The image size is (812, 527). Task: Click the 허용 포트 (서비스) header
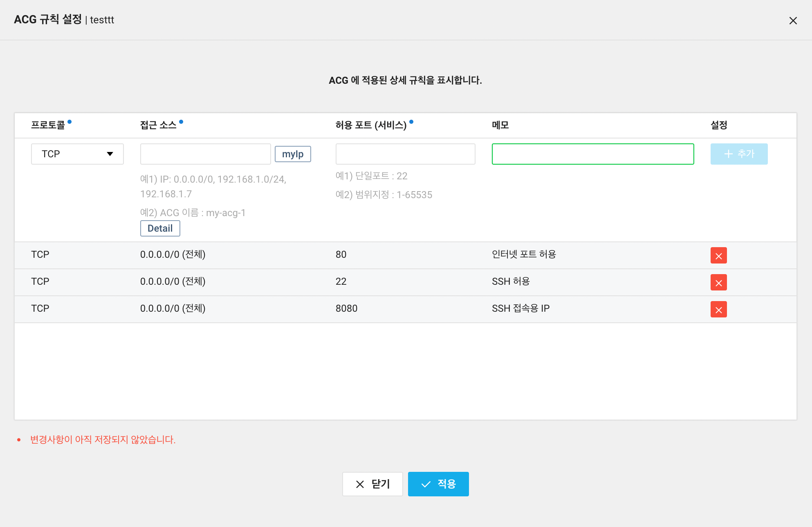pos(371,125)
